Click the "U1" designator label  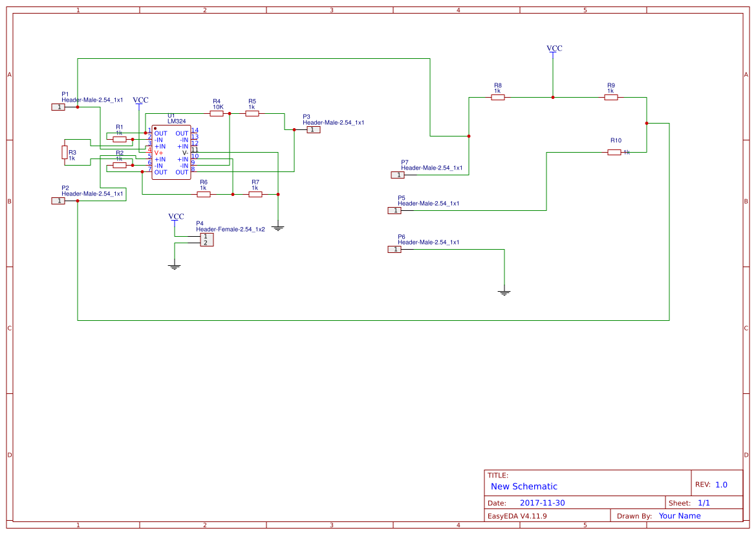click(171, 116)
